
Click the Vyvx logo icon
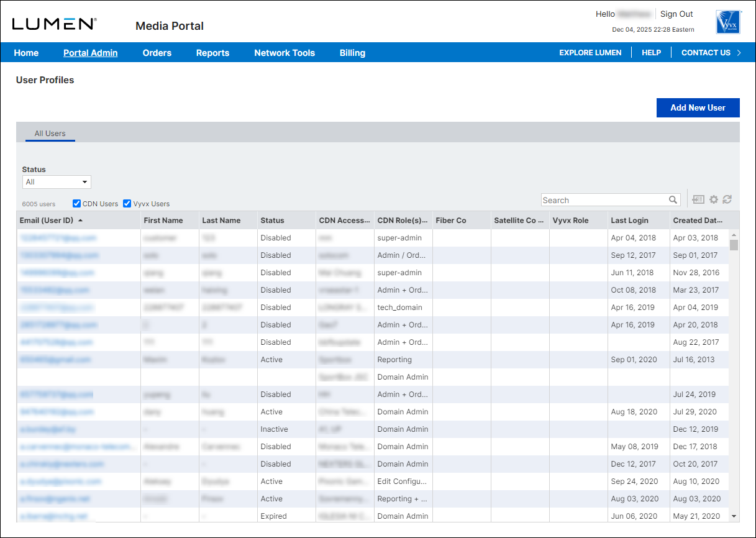[728, 22]
